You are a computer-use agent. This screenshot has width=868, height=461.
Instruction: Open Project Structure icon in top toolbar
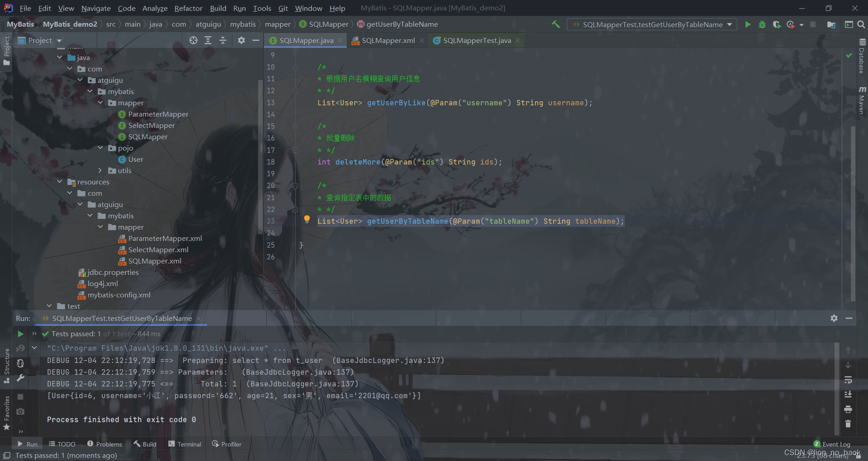831,24
